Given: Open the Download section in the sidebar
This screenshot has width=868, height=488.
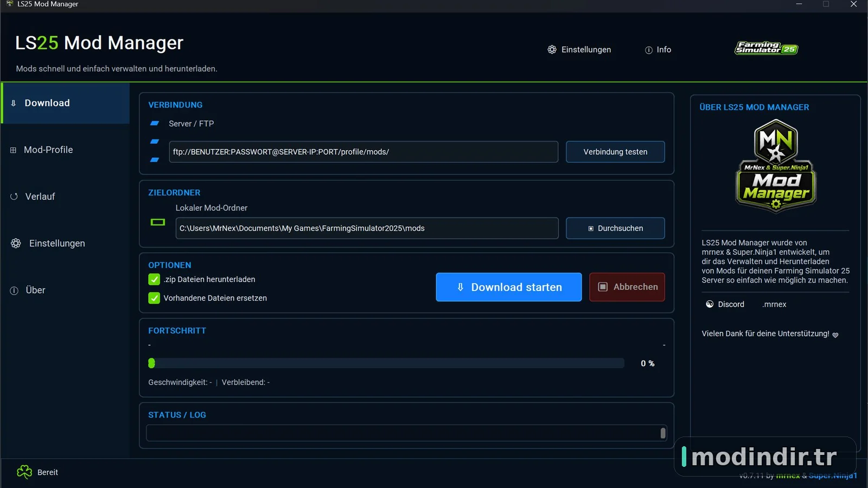Looking at the screenshot, I should [66, 103].
